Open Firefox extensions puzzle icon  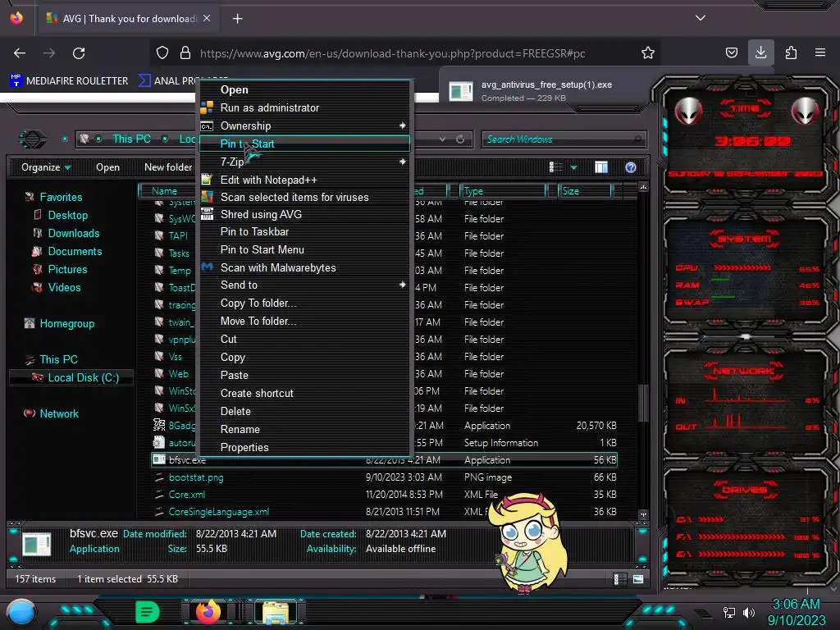(x=791, y=52)
